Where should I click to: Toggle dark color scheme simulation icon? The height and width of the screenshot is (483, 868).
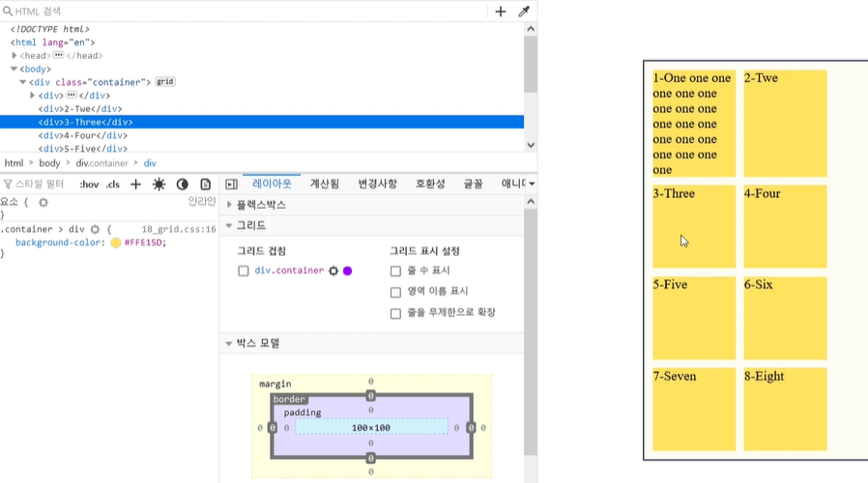click(x=182, y=185)
